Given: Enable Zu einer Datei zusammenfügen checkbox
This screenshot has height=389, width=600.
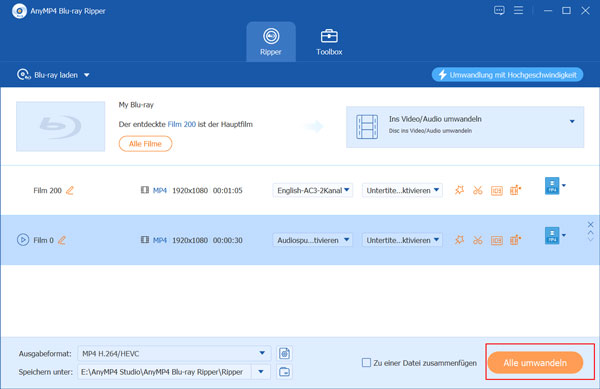Looking at the screenshot, I should (366, 363).
